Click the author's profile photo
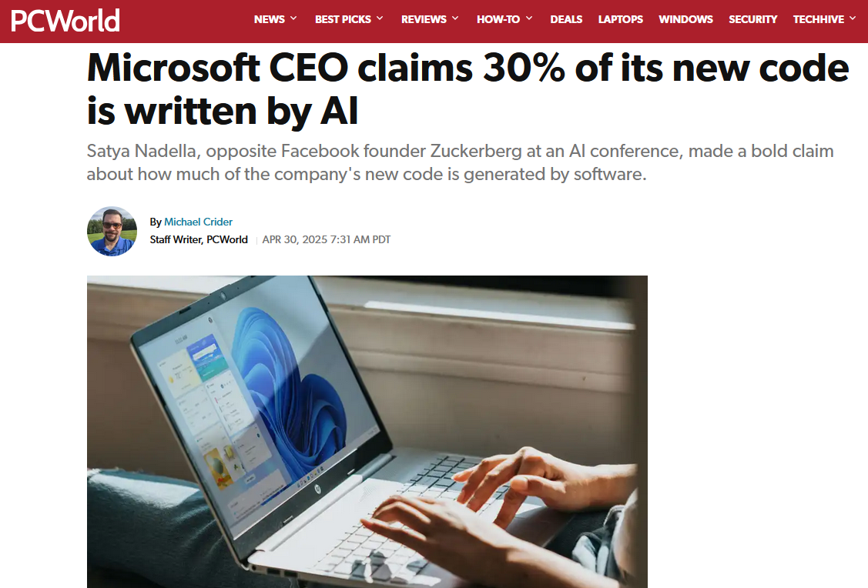 (112, 231)
